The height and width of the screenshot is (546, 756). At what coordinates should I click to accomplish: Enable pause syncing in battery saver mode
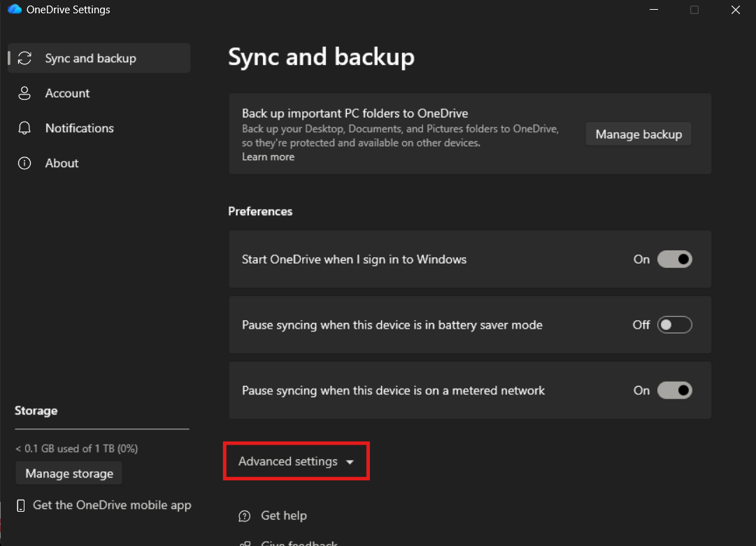(674, 325)
